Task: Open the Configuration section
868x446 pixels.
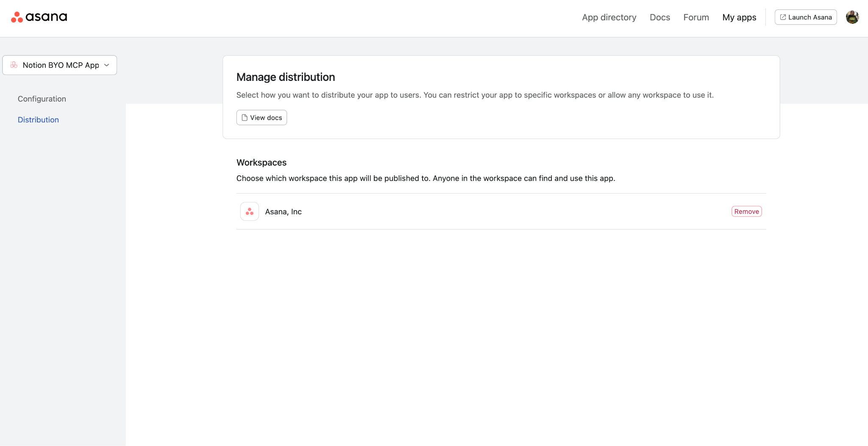Action: (x=42, y=99)
